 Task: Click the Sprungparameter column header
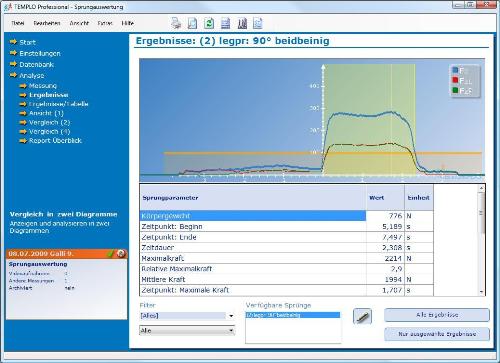point(253,198)
